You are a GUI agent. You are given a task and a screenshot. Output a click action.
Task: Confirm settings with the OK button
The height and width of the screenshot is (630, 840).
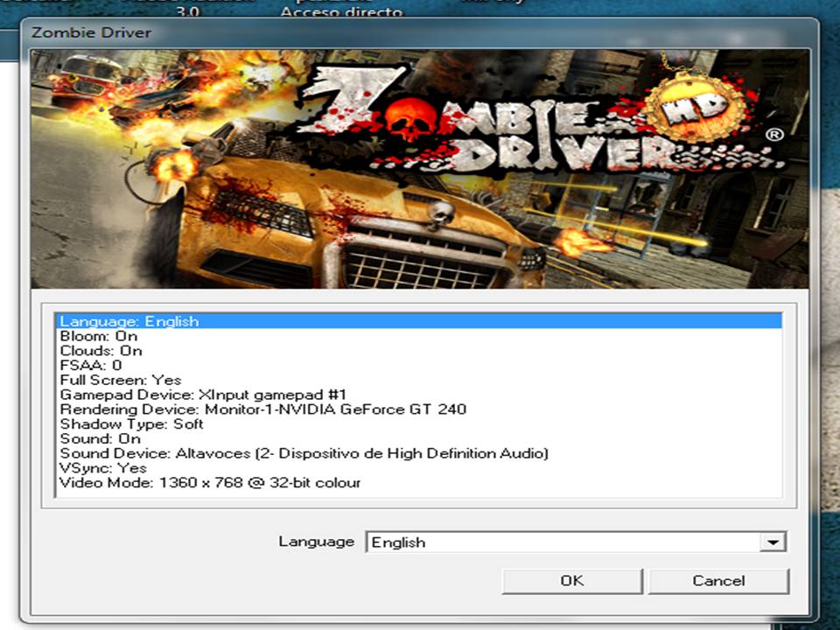572,581
